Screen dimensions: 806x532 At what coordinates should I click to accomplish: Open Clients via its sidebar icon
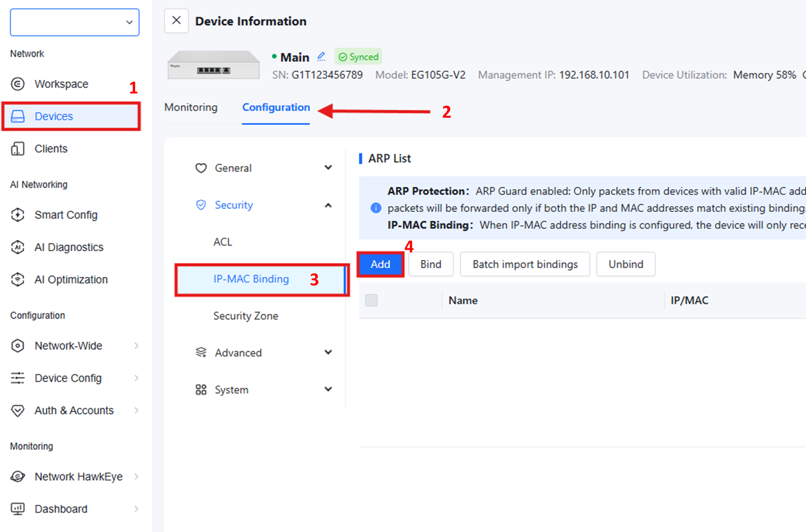tap(18, 149)
